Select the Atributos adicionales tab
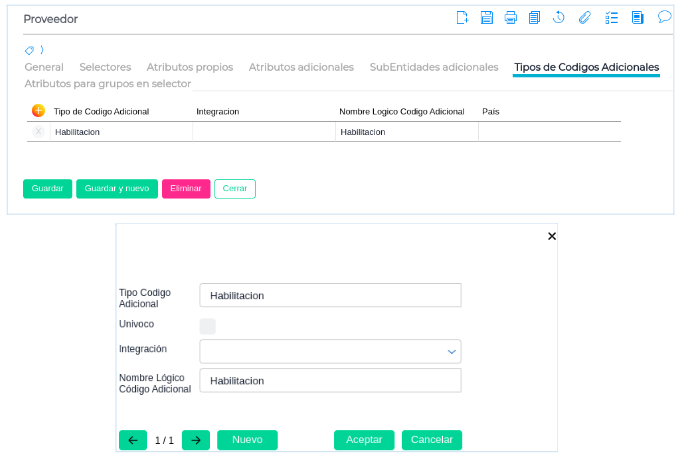 click(x=301, y=67)
